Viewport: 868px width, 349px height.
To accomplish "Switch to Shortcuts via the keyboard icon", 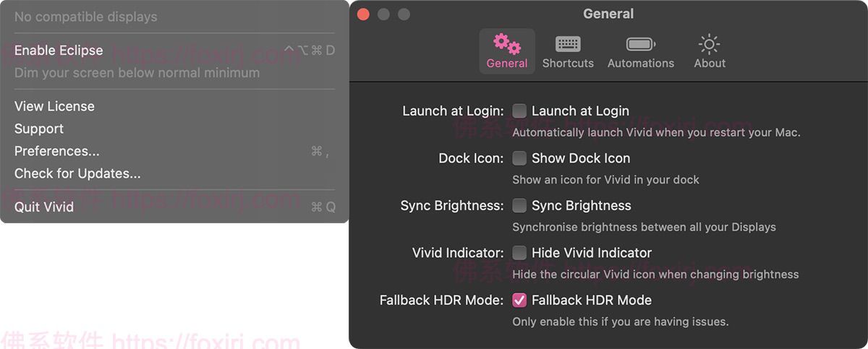I will pos(568,45).
